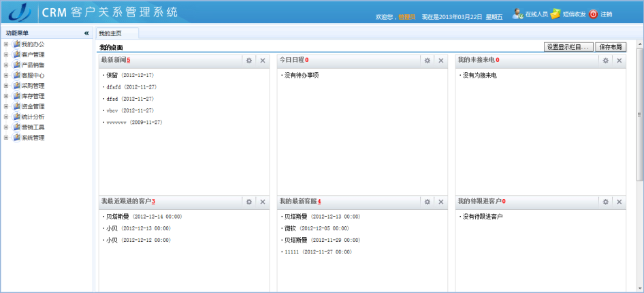
Task: Select 产品销售 in the function menu
Action: 33,65
